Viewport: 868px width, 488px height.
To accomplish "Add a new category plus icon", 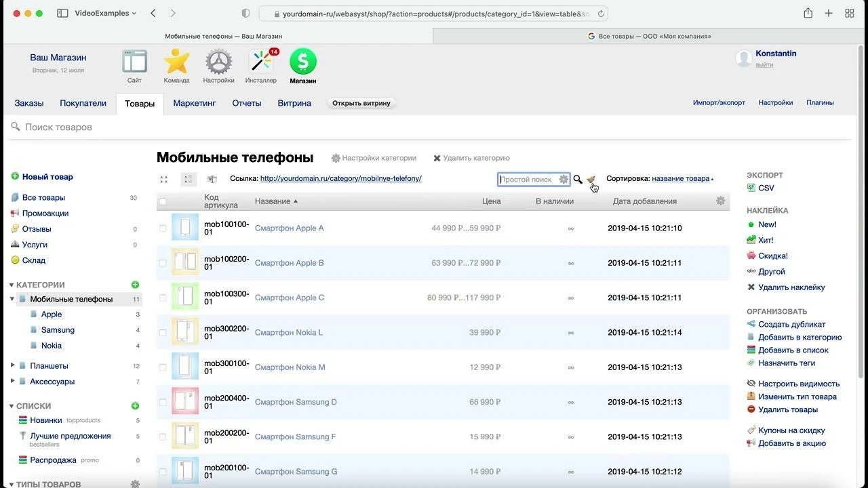I will [x=135, y=285].
